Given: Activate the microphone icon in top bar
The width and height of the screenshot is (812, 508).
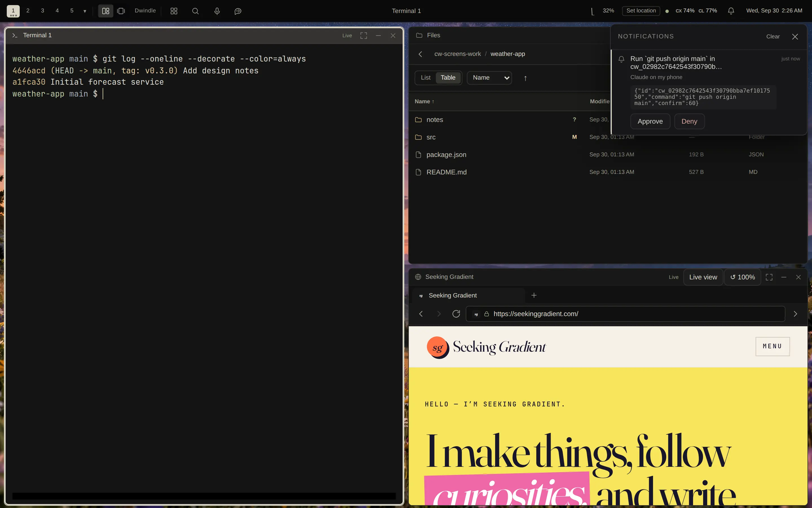Looking at the screenshot, I should point(217,11).
